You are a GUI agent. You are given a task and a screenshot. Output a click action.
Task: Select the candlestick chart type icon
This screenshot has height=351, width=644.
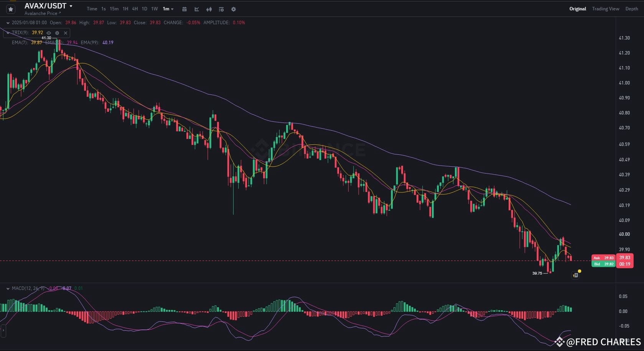[x=209, y=9]
